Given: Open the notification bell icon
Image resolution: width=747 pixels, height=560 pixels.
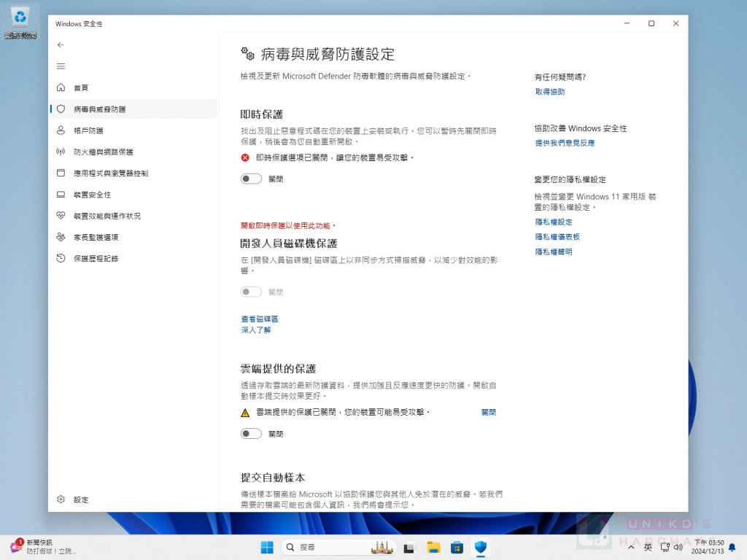Looking at the screenshot, I should [x=732, y=548].
